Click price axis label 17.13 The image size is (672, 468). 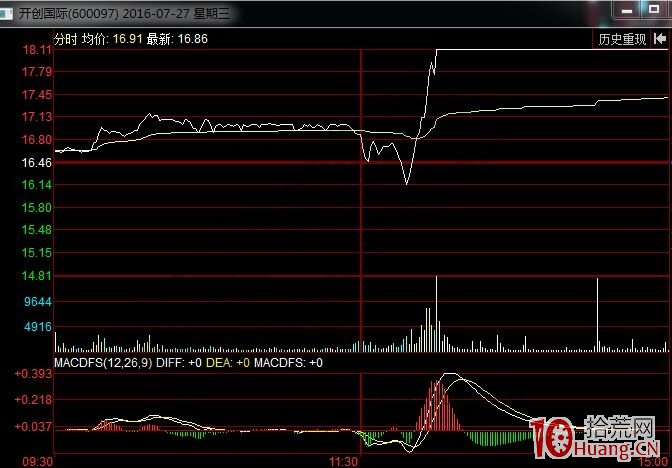pos(37,117)
